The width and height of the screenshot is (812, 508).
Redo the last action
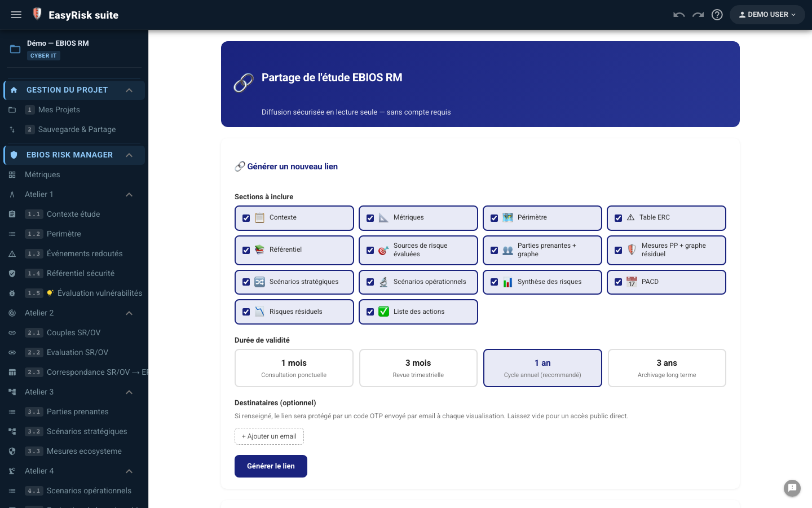coord(698,15)
